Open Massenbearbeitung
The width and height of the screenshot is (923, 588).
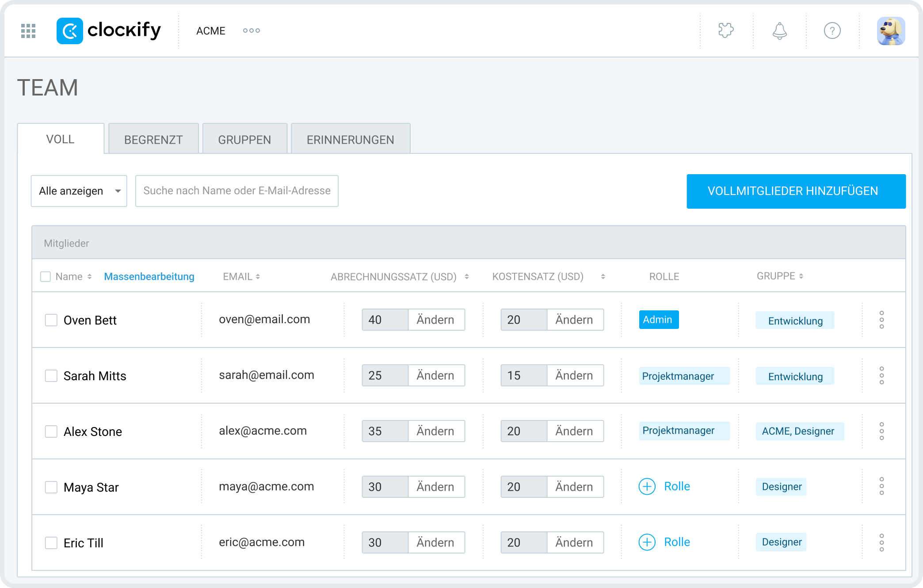click(x=149, y=276)
